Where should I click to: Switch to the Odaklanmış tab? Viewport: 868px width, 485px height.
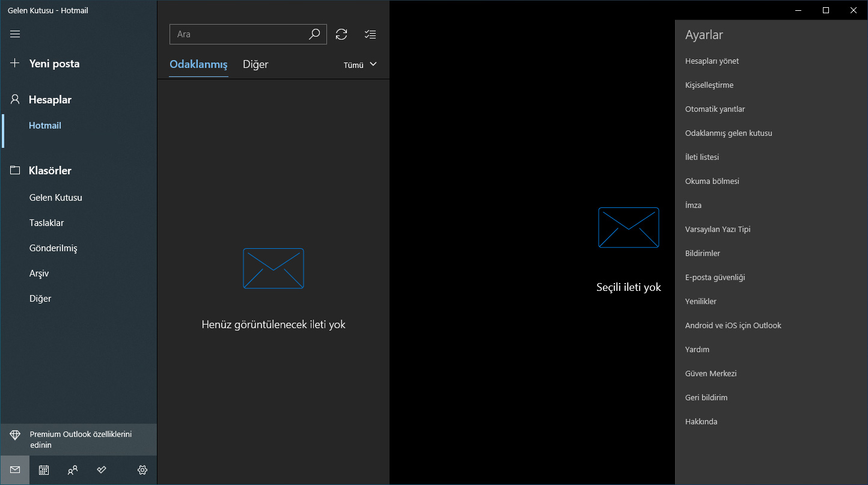tap(198, 64)
